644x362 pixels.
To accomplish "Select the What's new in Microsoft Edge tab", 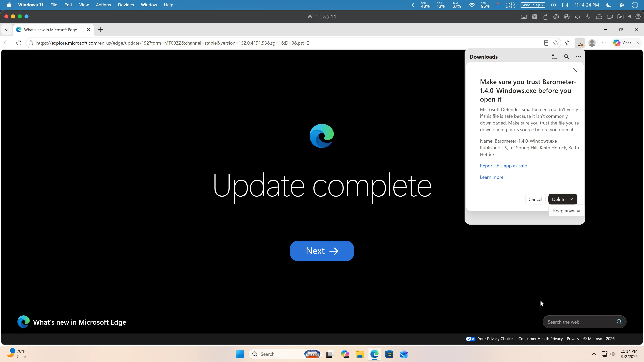I will pos(54,30).
